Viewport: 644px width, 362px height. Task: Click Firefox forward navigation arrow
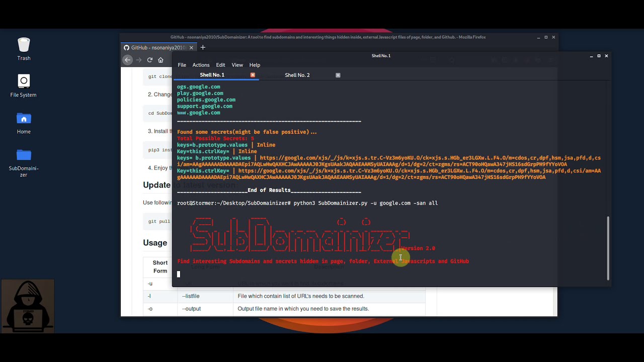pos(138,60)
